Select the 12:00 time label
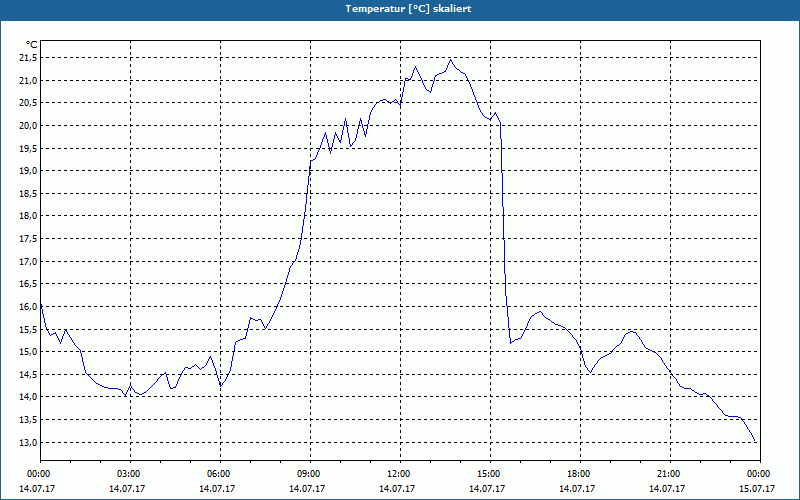The height and width of the screenshot is (500, 800). coord(401,474)
